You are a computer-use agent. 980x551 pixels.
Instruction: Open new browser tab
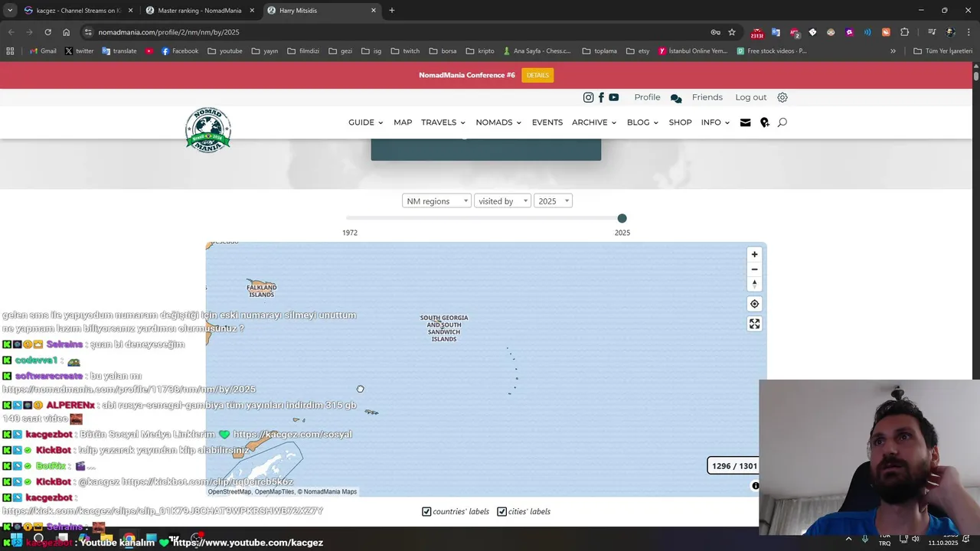(392, 11)
